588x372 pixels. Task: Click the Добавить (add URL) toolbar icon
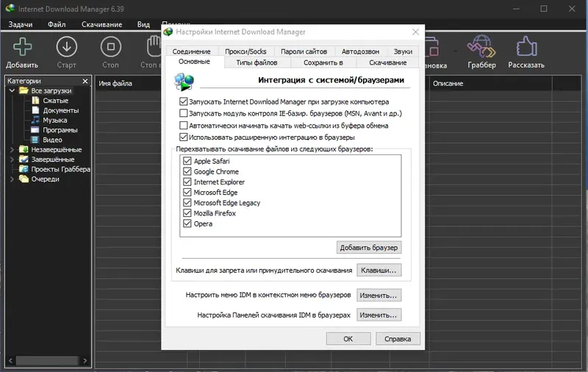pyautogui.click(x=22, y=47)
